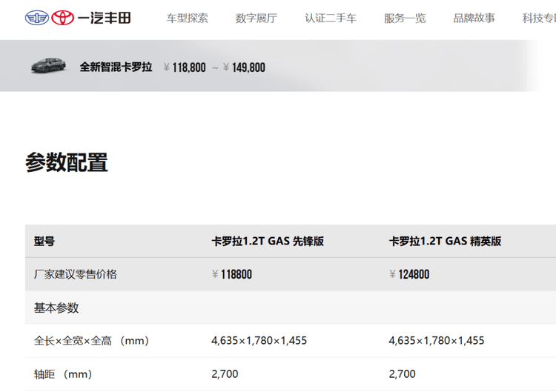Viewport: 556px width, 392px height.
Task: Click the 一汽丰田 brand name text
Action: coord(104,18)
